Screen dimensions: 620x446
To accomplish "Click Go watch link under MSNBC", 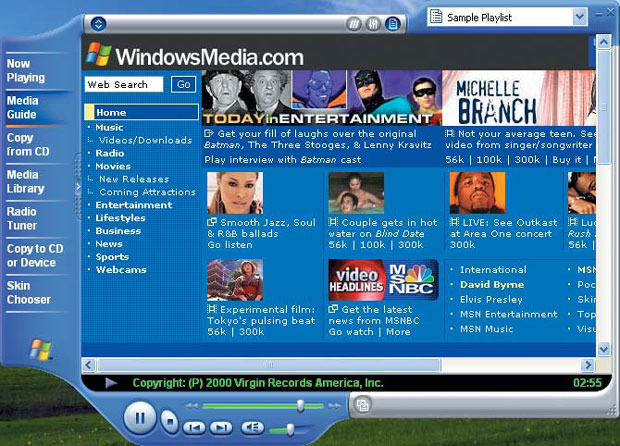I will coord(351,332).
